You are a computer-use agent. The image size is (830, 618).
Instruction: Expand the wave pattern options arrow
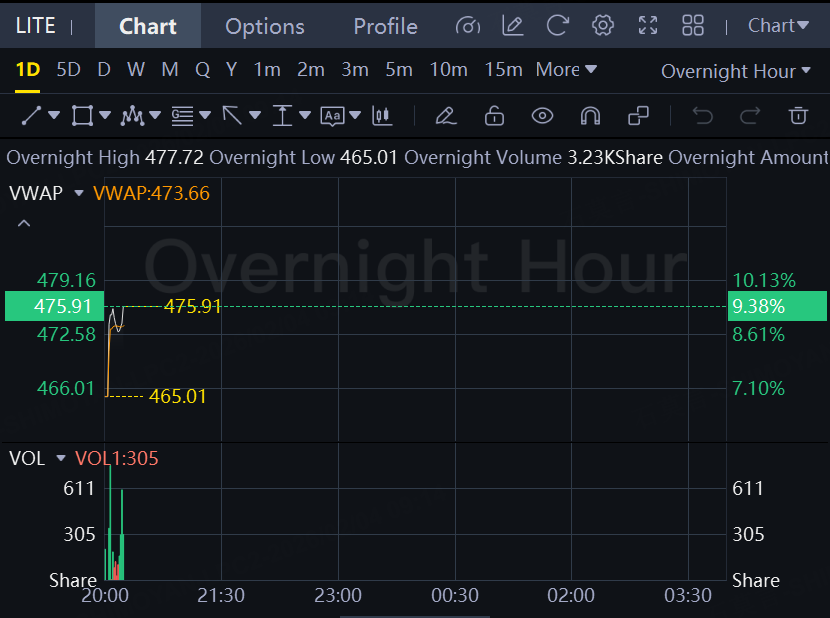click(x=155, y=115)
